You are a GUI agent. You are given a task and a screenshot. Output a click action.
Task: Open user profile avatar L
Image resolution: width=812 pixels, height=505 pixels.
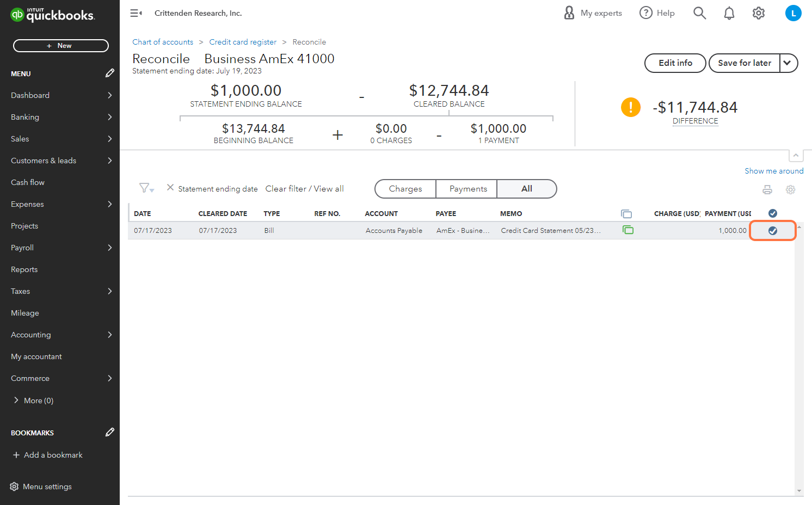coord(793,13)
